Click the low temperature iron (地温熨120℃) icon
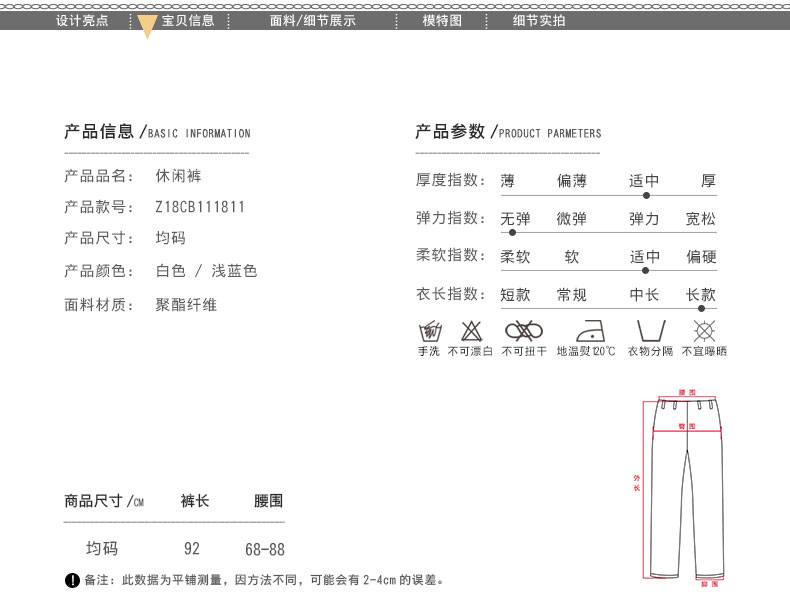Screen dimensions: 790x599 coord(586,331)
